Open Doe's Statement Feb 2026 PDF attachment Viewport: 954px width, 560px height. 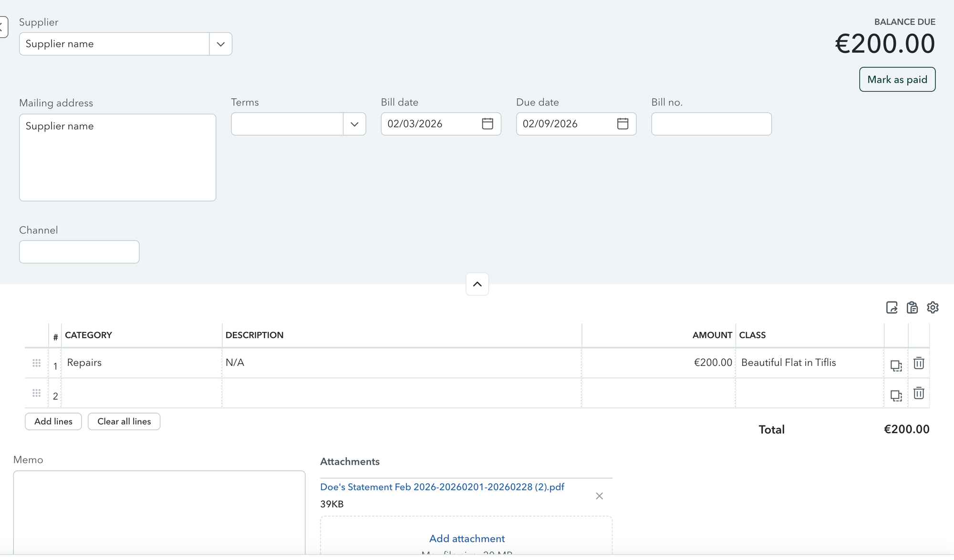[442, 487]
